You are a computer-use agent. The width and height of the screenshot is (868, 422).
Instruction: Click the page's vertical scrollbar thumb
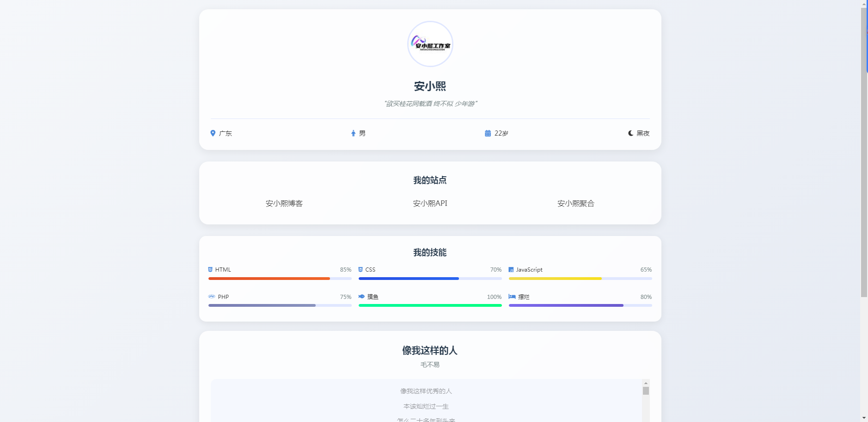[x=864, y=153]
